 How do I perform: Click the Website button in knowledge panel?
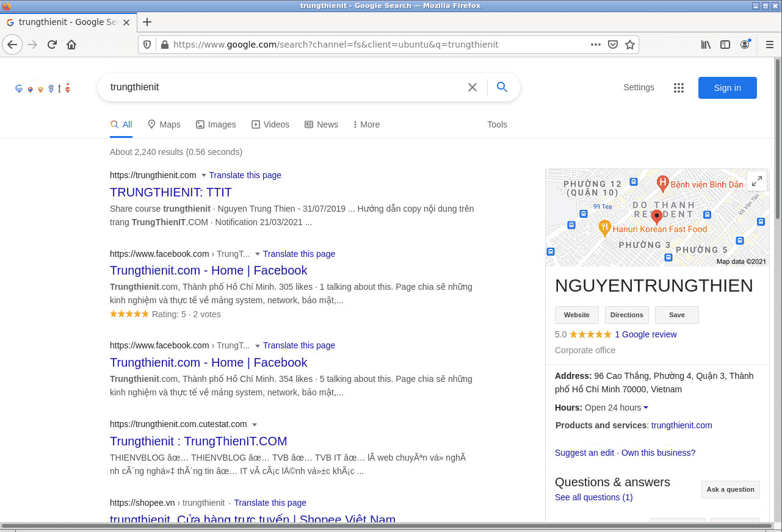coord(577,315)
